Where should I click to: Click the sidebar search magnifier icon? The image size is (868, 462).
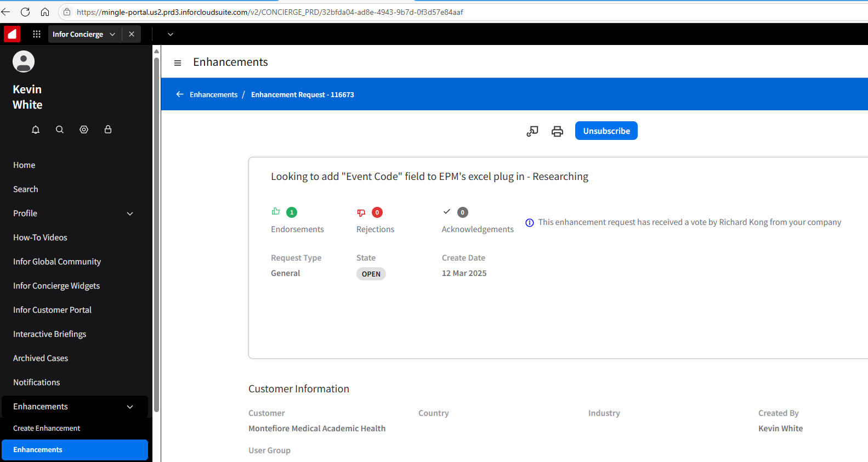(60, 129)
